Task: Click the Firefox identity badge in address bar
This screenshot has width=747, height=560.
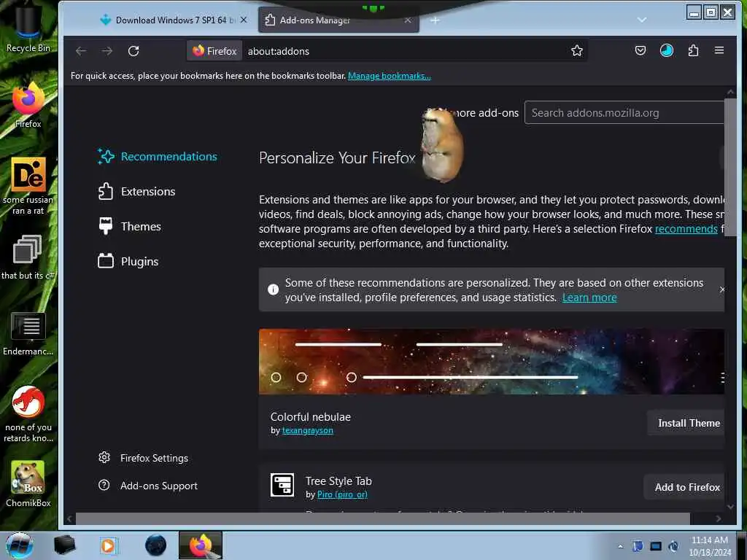Action: [x=214, y=51]
